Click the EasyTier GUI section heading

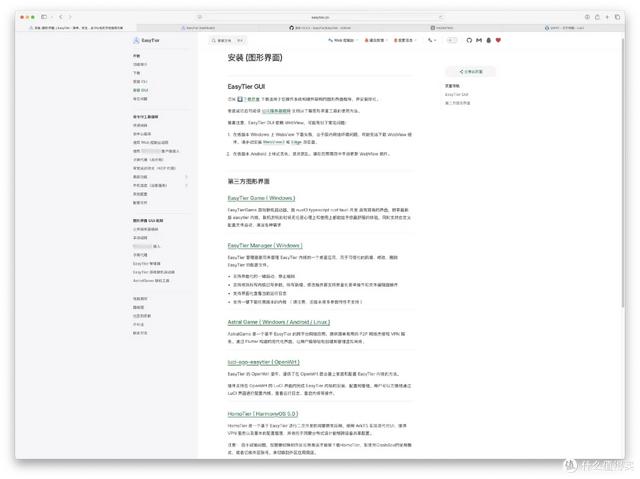point(246,86)
